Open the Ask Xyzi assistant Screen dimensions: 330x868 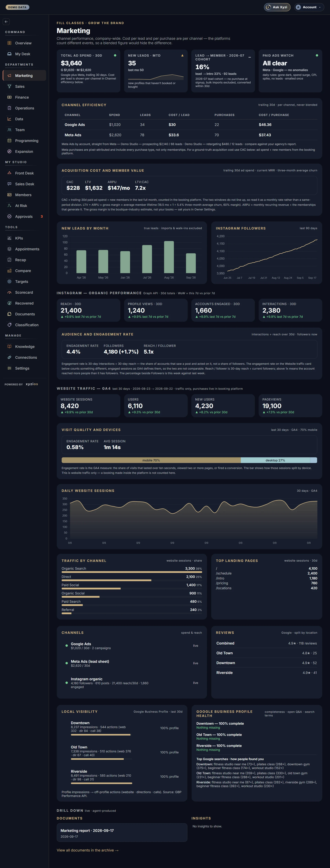(277, 7)
